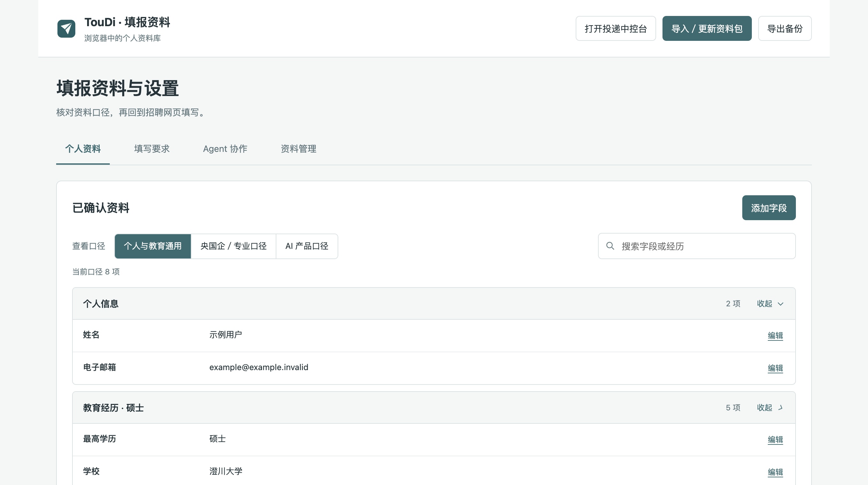868x485 pixels.
Task: Click the 2 项 count in 个人信息 header
Action: pyautogui.click(x=733, y=304)
